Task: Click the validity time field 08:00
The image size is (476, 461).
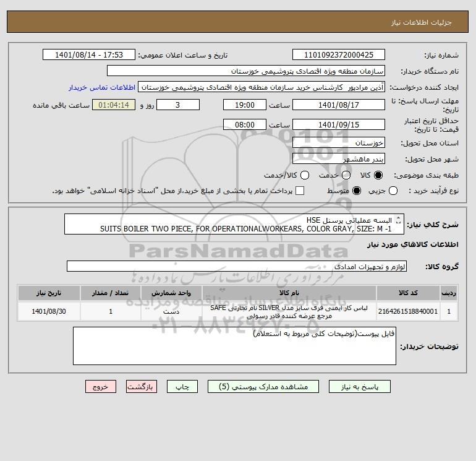Action: (x=245, y=124)
